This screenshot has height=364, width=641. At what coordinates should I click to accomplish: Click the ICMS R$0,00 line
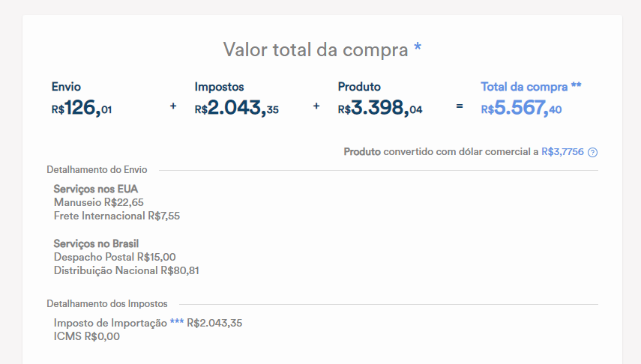coord(87,336)
